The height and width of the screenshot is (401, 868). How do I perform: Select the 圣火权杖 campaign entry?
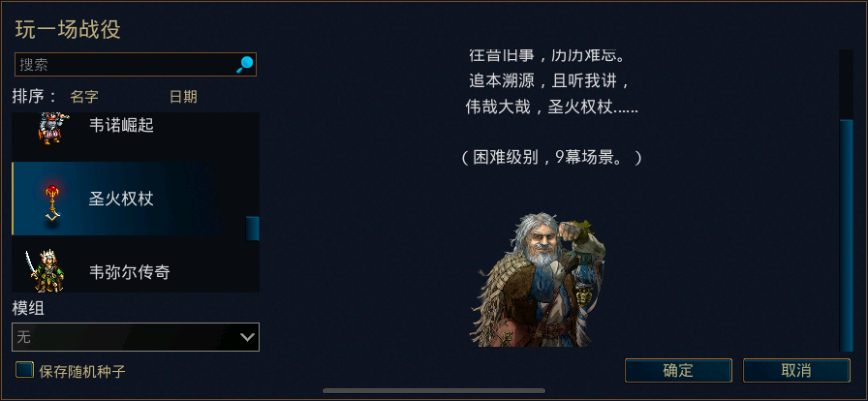135,199
